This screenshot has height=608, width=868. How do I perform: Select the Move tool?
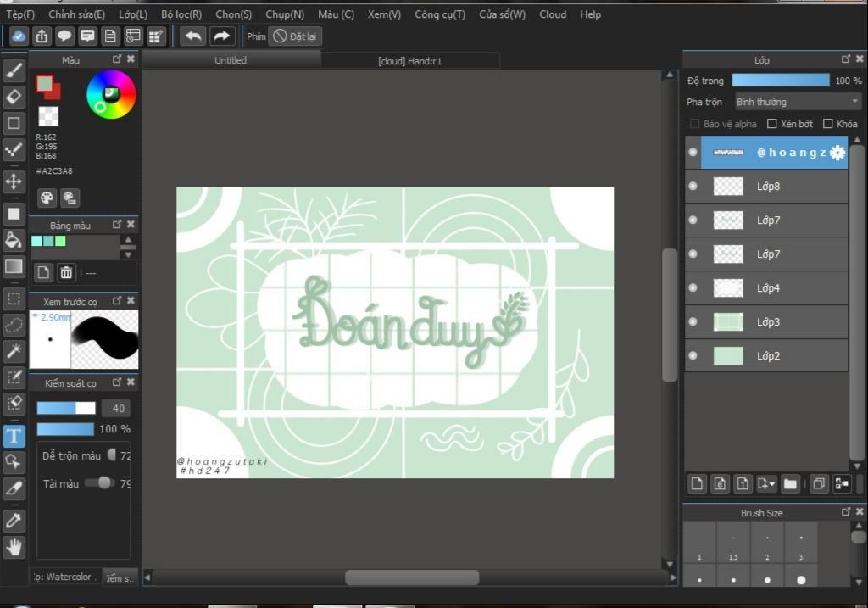[14, 181]
